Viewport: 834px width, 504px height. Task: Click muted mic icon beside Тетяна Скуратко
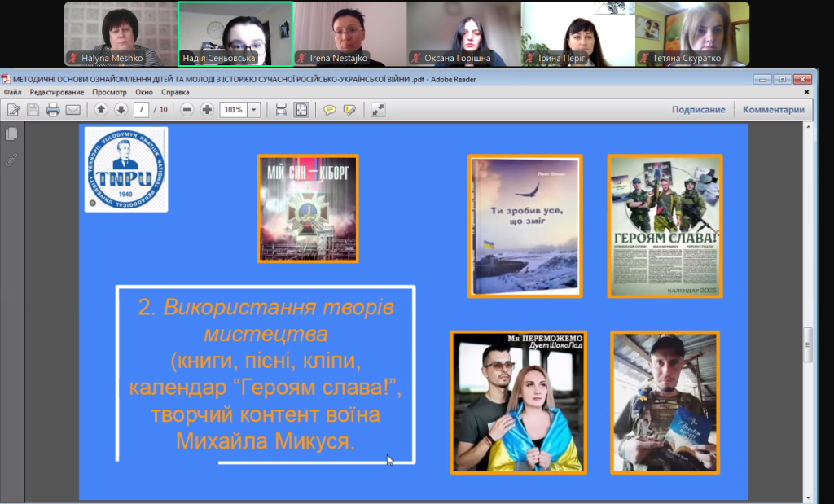[x=645, y=58]
